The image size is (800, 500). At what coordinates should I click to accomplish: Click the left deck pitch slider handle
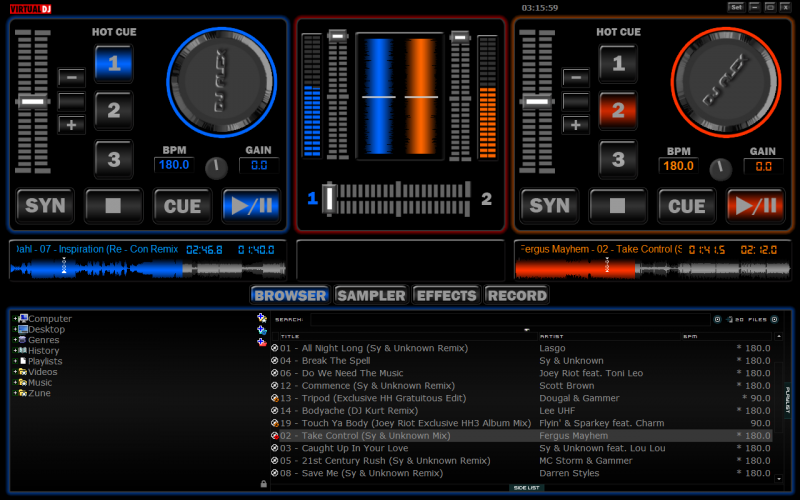pyautogui.click(x=33, y=102)
